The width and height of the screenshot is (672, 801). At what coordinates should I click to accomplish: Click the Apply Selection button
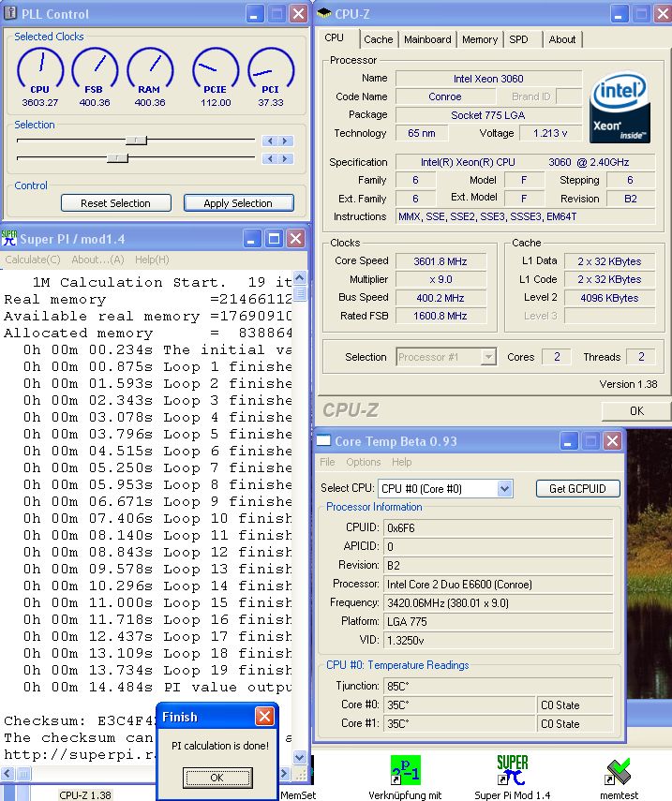[238, 203]
